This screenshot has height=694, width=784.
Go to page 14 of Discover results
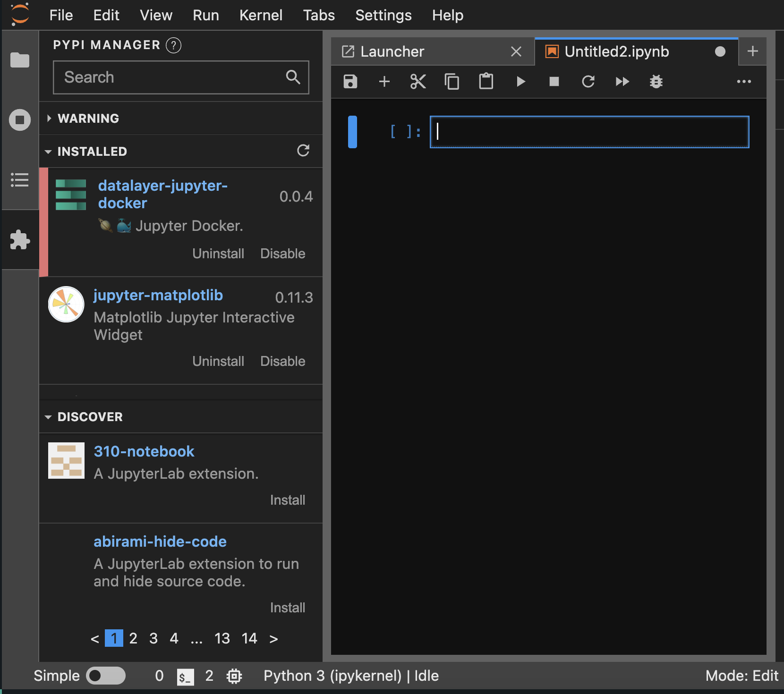pos(249,638)
